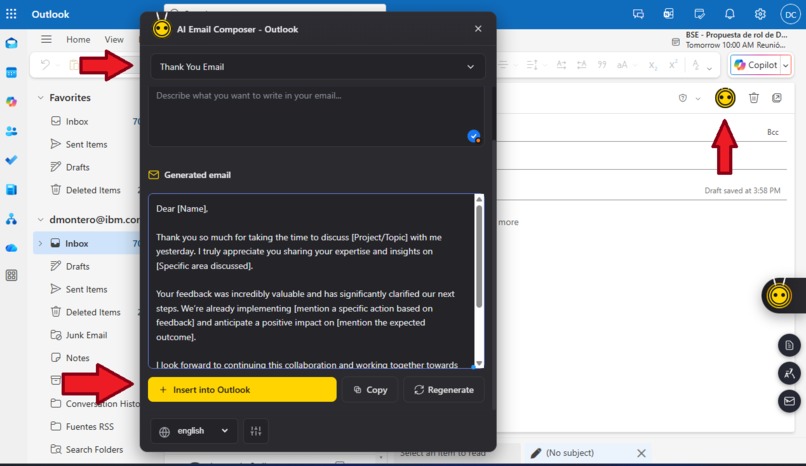Show the Bcc field
This screenshot has height=466, width=806.
pos(773,132)
